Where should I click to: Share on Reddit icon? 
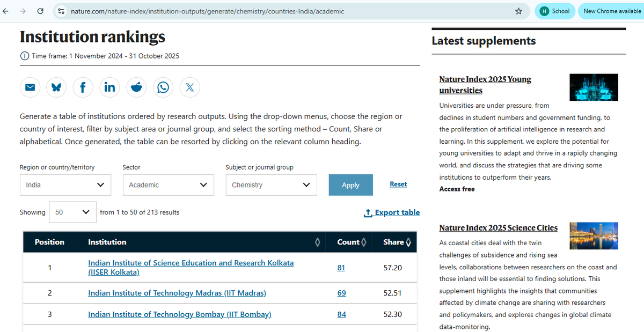(x=136, y=87)
